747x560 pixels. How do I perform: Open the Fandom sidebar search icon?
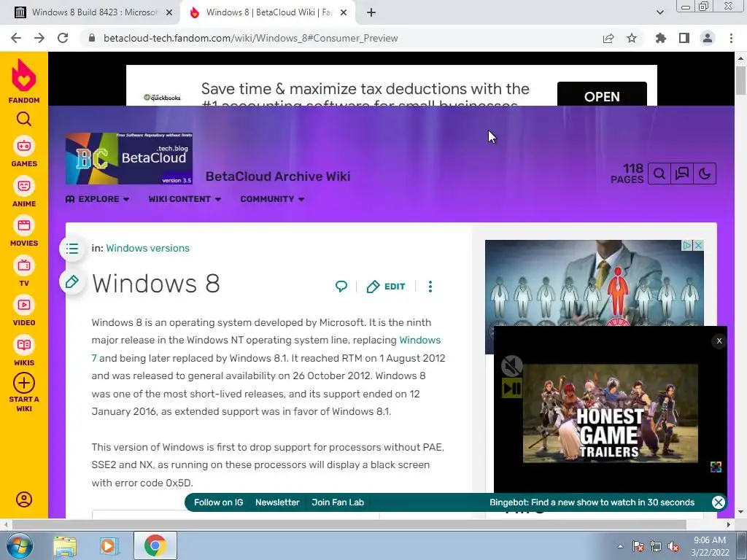[24, 119]
